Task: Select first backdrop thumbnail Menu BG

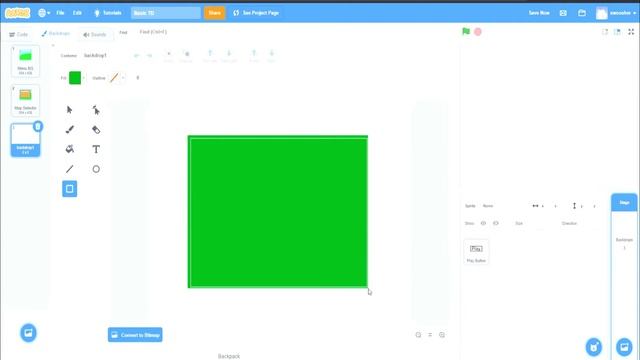Action: point(25,62)
